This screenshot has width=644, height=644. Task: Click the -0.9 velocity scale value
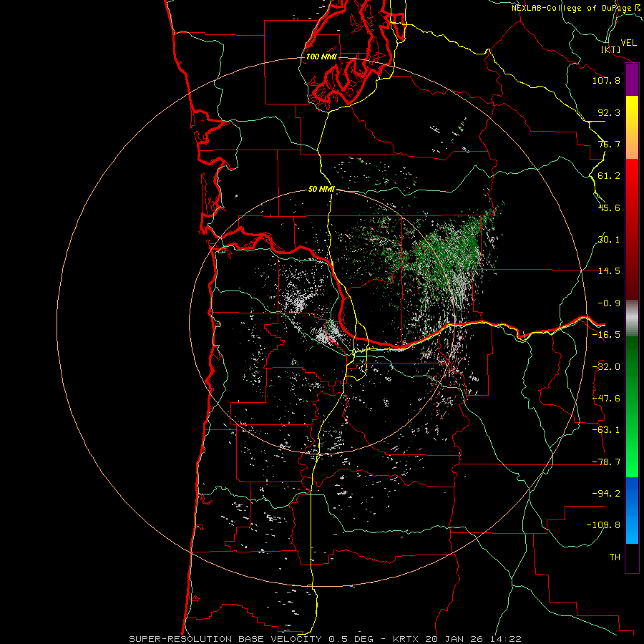coord(609,303)
